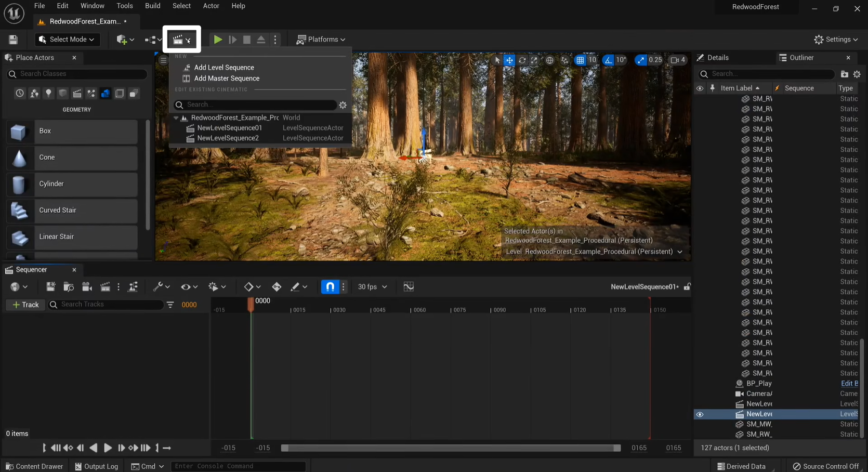Viewport: 868px width, 472px height.
Task: Expand the Platforms dropdown
Action: [x=321, y=40]
